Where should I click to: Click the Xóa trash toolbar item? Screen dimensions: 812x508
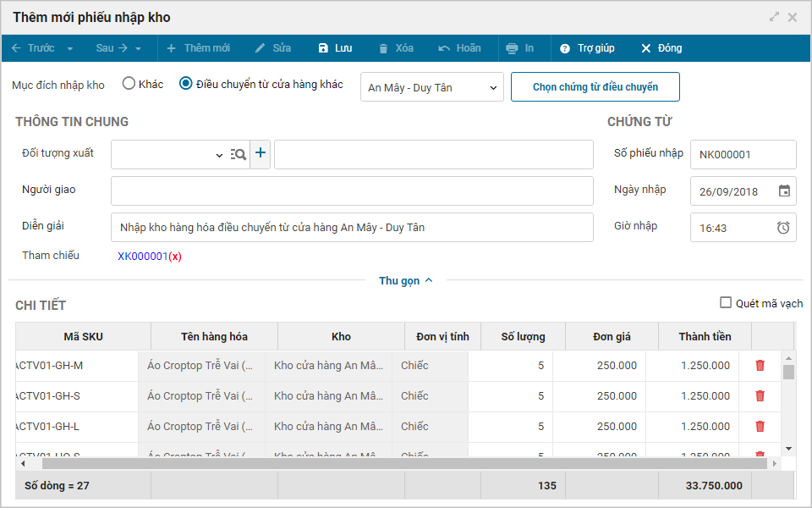coord(396,48)
